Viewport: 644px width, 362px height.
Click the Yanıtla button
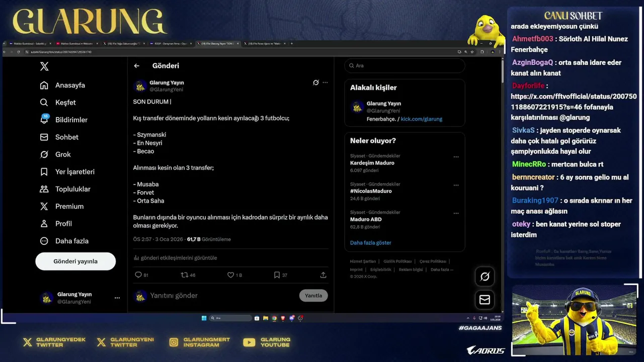point(313,296)
